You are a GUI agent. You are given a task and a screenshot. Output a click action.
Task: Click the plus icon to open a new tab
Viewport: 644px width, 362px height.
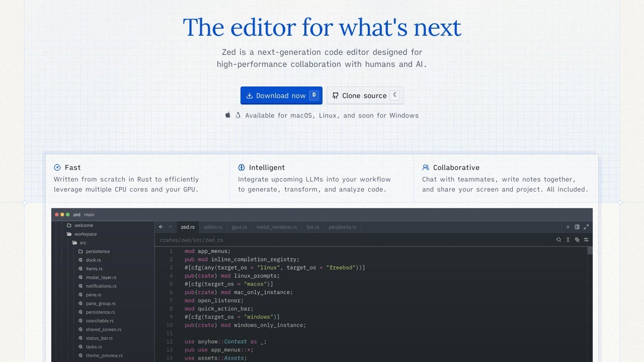pos(568,227)
